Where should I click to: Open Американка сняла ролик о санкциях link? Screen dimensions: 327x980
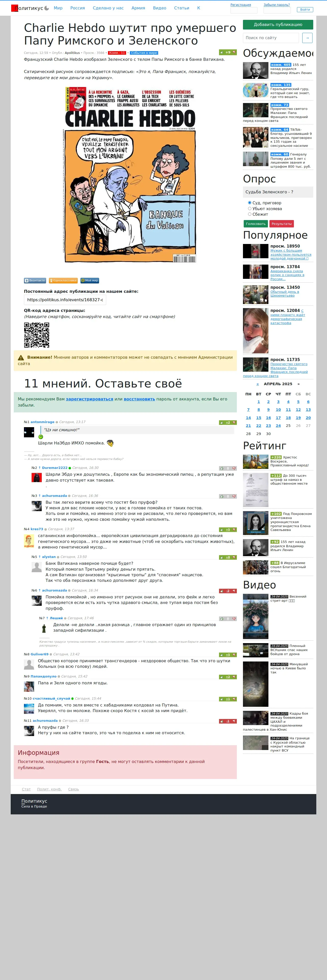(288, 275)
